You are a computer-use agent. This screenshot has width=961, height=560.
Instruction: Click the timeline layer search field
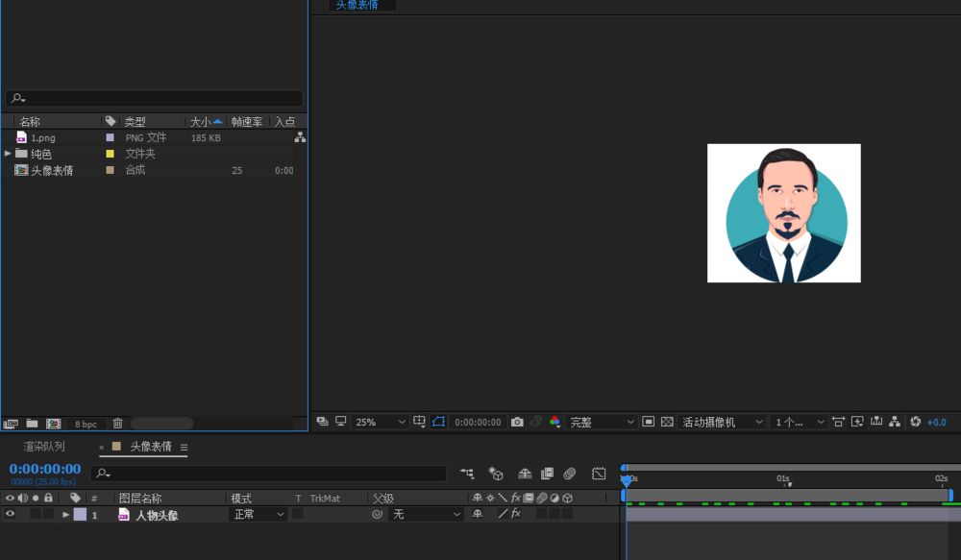point(268,473)
